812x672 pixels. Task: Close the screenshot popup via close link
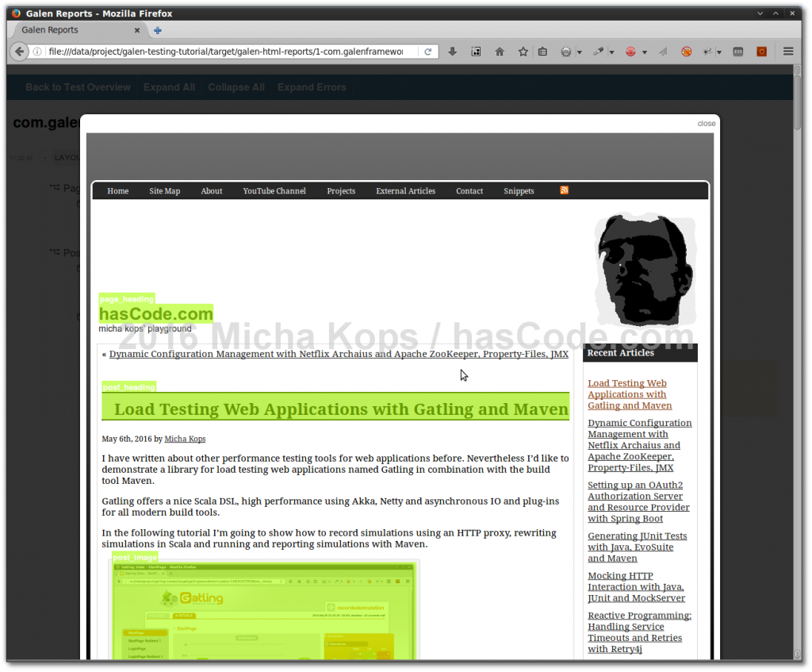[706, 124]
